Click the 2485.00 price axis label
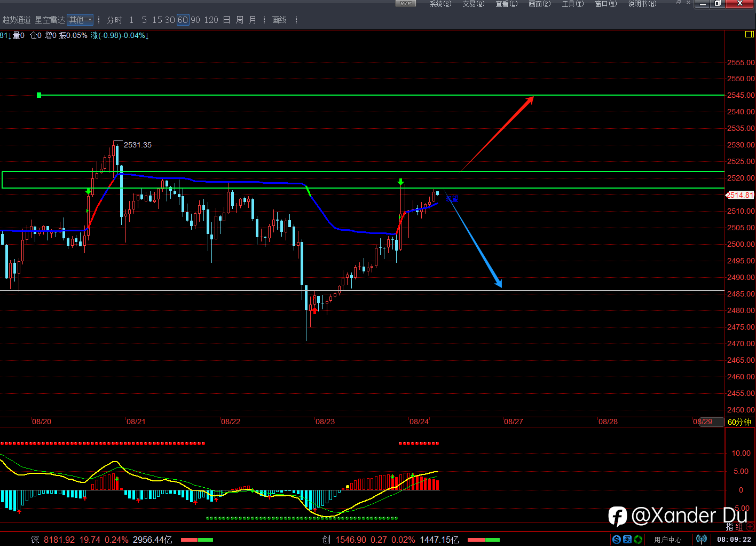Image resolution: width=756 pixels, height=546 pixels. coord(741,294)
